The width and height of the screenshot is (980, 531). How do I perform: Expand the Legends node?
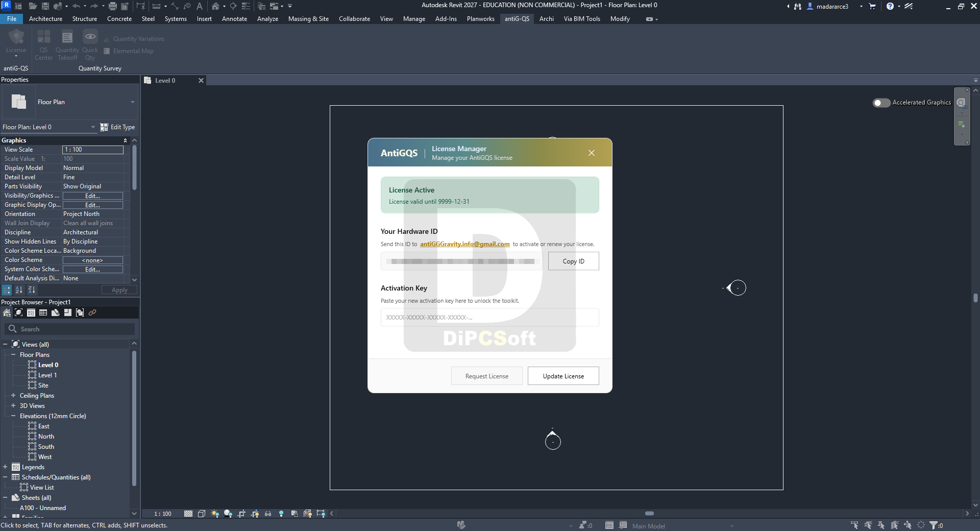(x=5, y=467)
